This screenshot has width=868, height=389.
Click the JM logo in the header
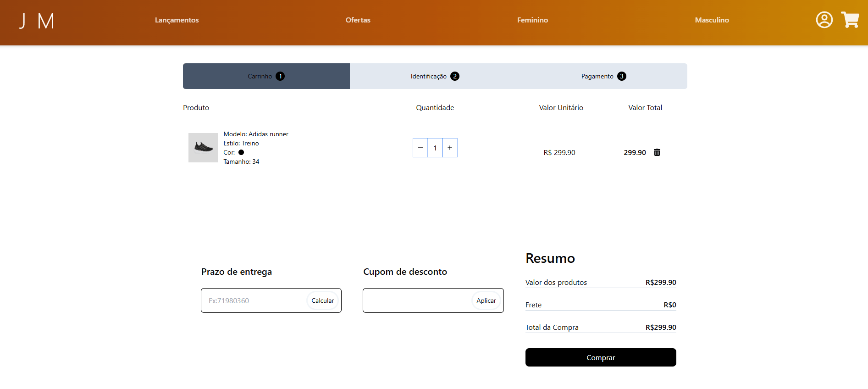[x=37, y=21]
